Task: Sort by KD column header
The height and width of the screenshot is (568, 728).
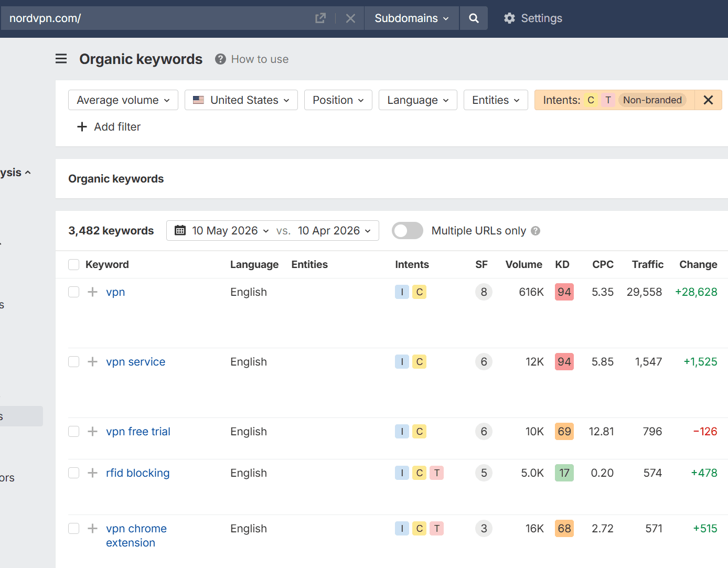Action: [562, 265]
